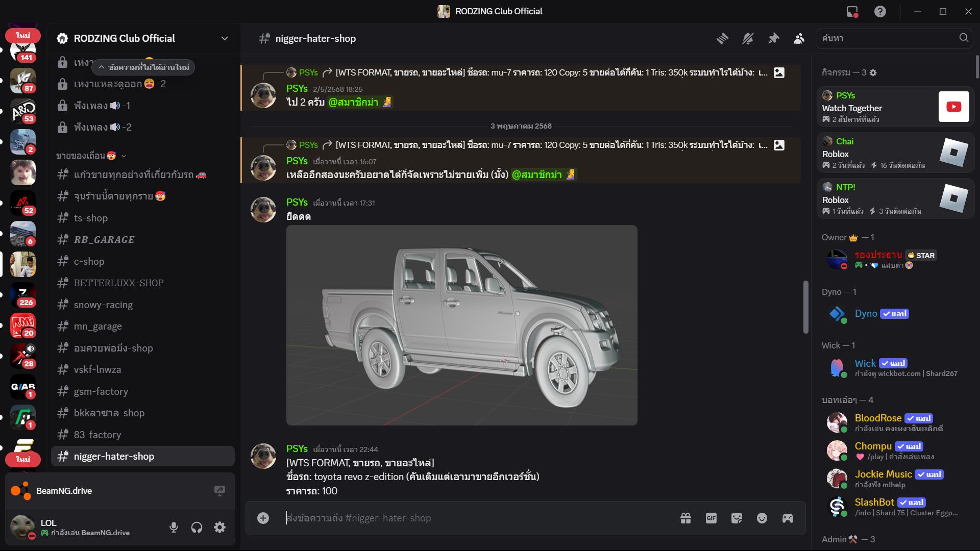Switch to the mn_garage channel
Image resolution: width=980 pixels, height=551 pixels.
pyautogui.click(x=143, y=326)
